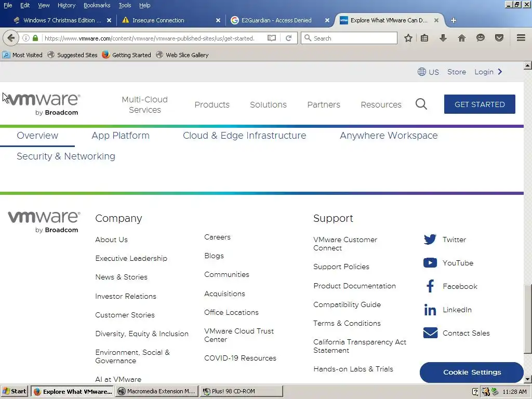Open the Products nav dropdown
The width and height of the screenshot is (532, 399).
(x=212, y=104)
